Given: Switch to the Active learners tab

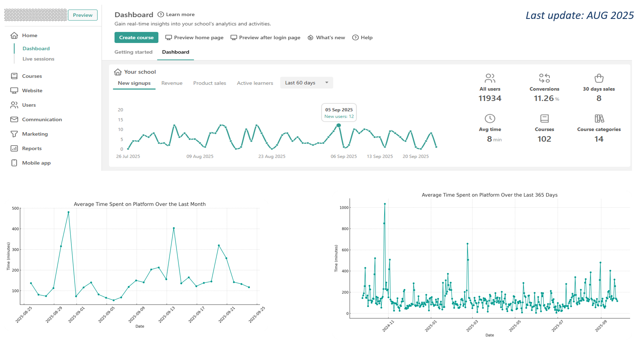Looking at the screenshot, I should click(x=255, y=83).
